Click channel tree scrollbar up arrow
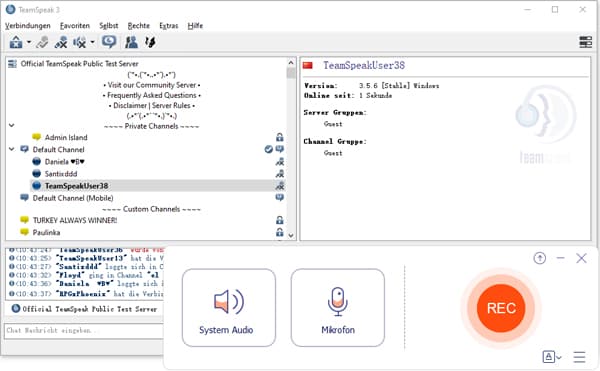The image size is (600, 371). click(x=291, y=63)
